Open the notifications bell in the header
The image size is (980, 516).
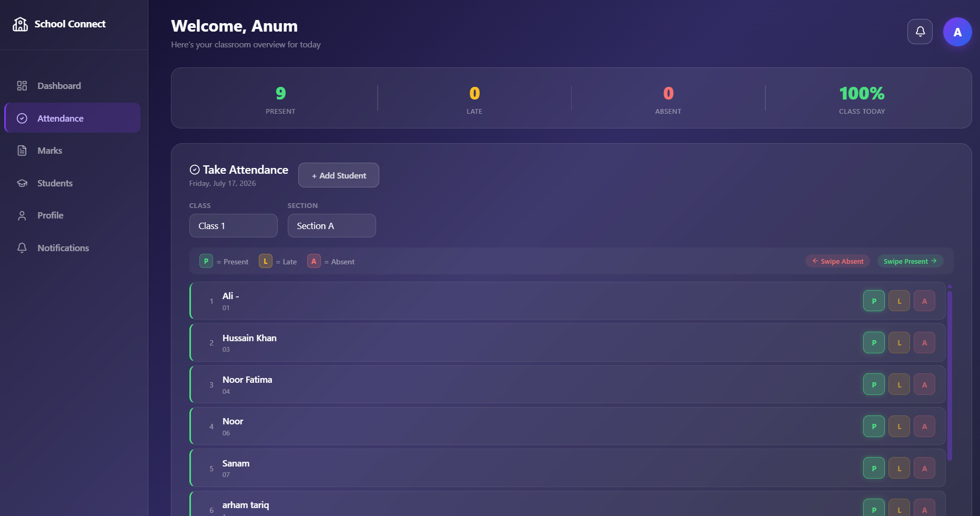tap(920, 32)
